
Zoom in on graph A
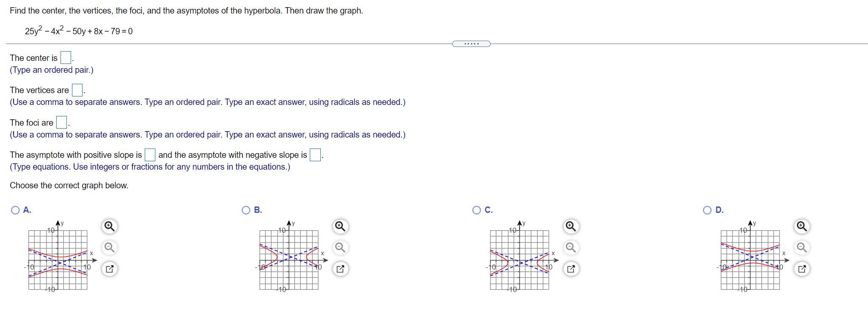[109, 226]
